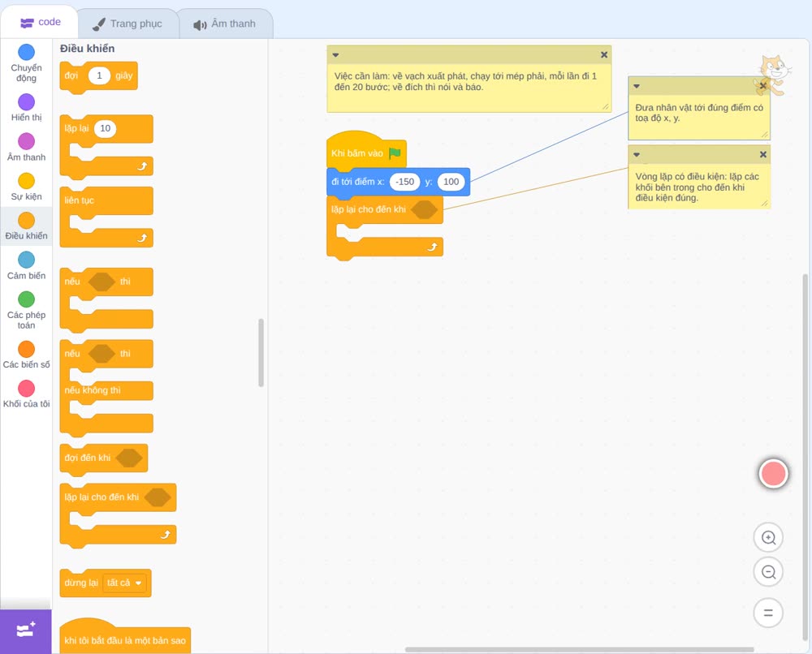Click the seconds value in đợi giây block
The image size is (812, 654).
point(99,75)
